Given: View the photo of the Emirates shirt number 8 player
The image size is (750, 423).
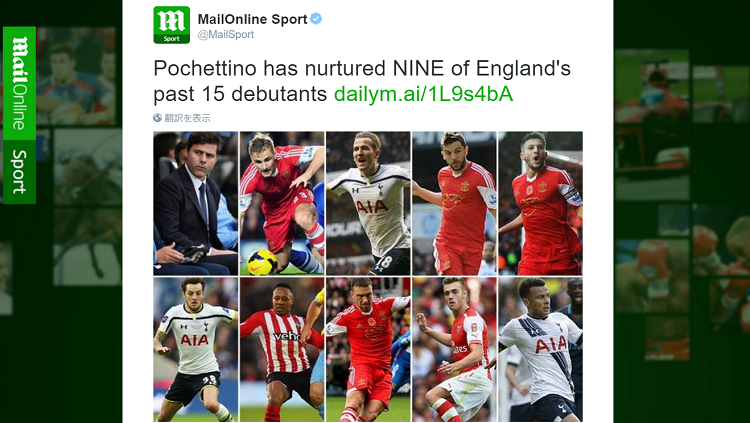Looking at the screenshot, I should 454,349.
